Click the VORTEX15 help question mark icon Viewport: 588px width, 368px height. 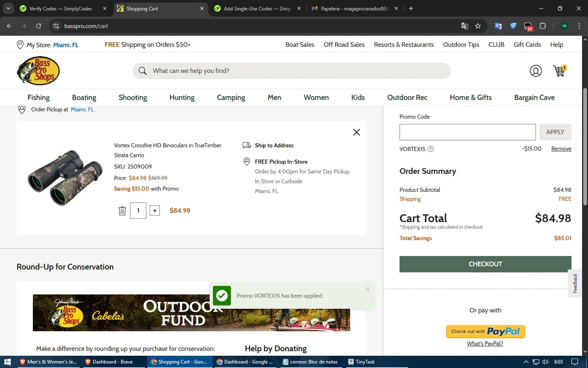click(x=430, y=149)
